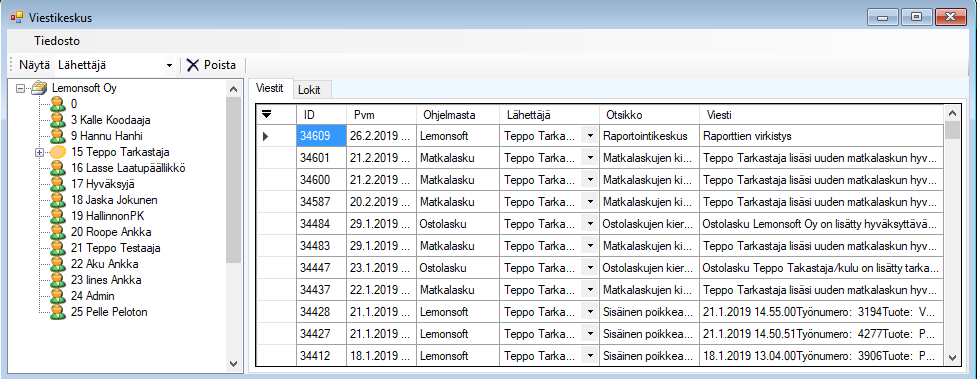Click the message grid scroll-down arrow
The width and height of the screenshot is (977, 379).
952,358
